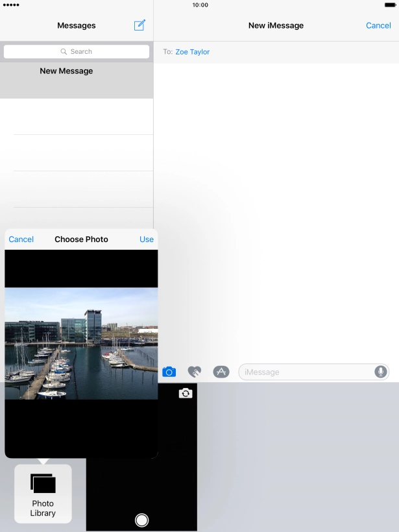Click the Search field in Messages
This screenshot has height=532, width=399.
coord(77,52)
